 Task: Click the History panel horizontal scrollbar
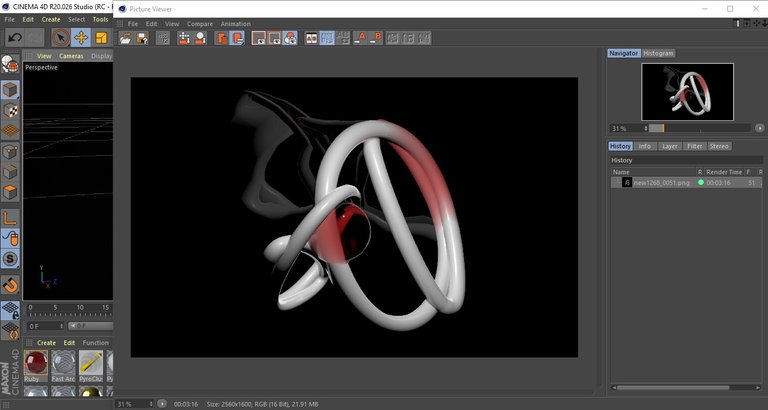click(x=673, y=387)
